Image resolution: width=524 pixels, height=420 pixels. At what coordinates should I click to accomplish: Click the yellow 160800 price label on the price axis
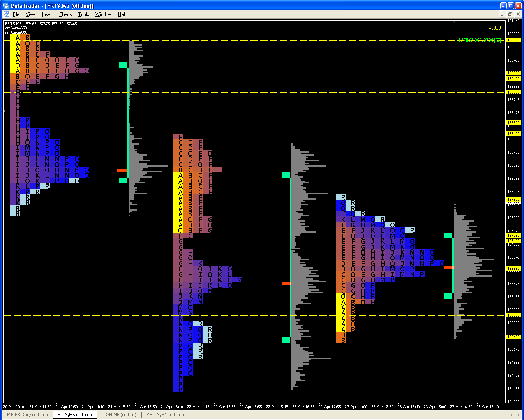[513, 40]
